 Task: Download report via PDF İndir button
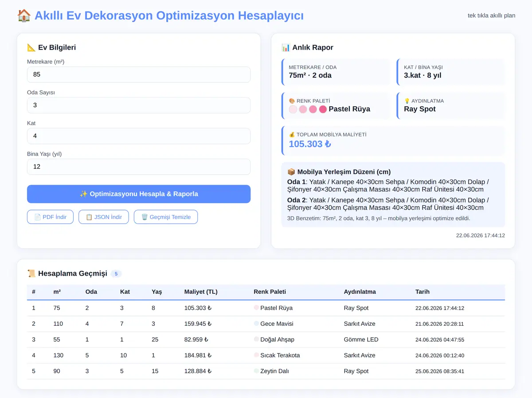point(50,217)
